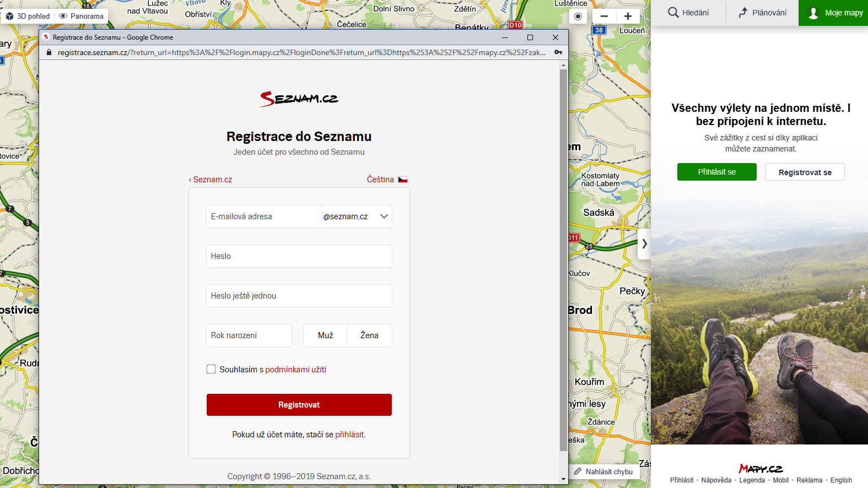Open the Plánování tab
Screen dimensions: 868x488
762,13
